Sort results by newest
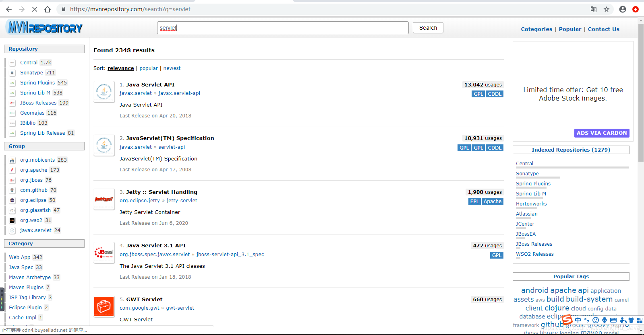The width and height of the screenshot is (644, 335). tap(172, 68)
